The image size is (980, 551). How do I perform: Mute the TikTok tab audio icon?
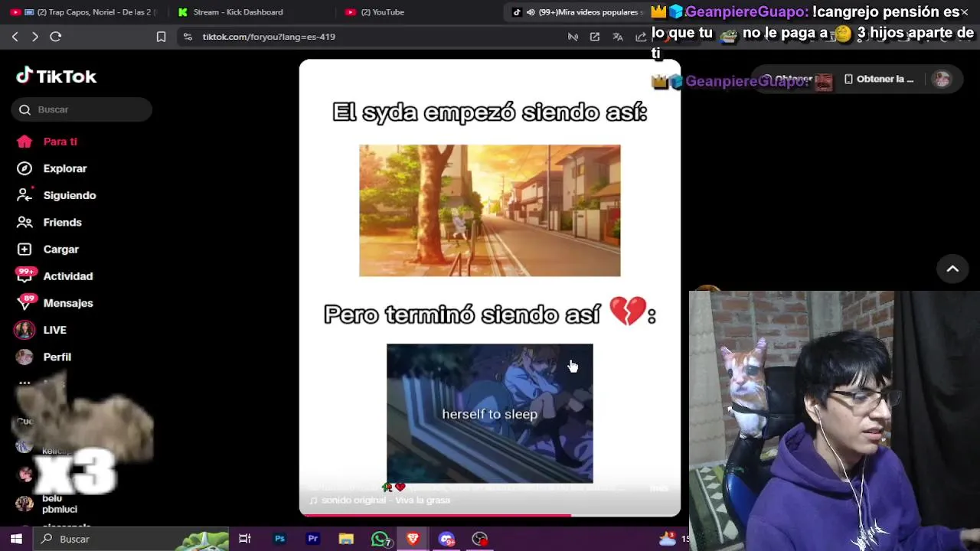pos(531,12)
